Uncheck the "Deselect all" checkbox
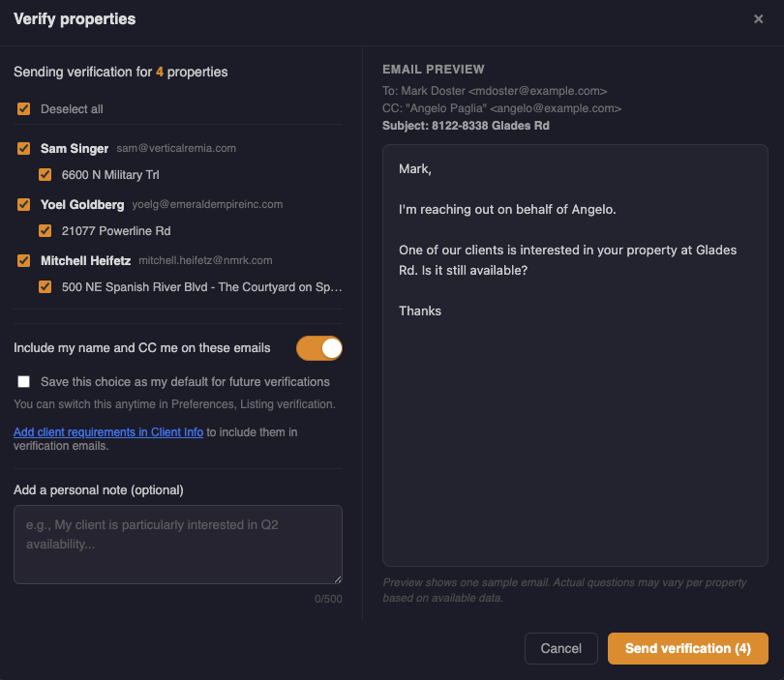The height and width of the screenshot is (680, 784). coord(23,109)
